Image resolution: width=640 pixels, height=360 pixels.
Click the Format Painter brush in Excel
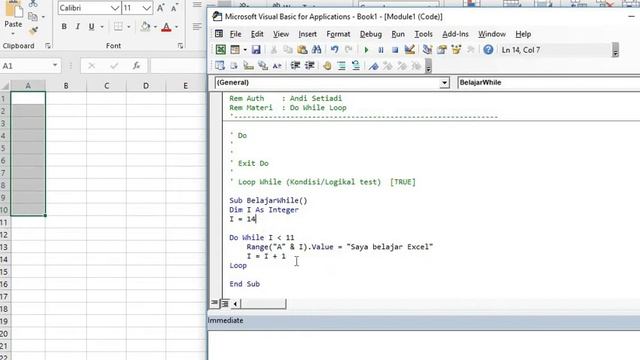33,30
